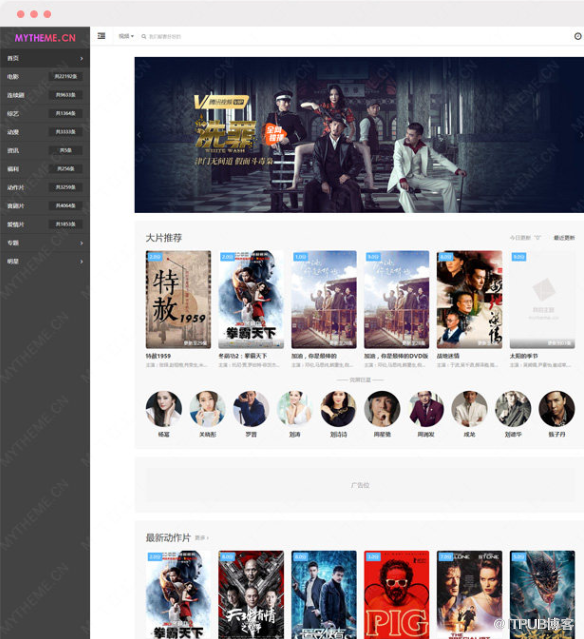Open viewing history via the clock icon
Viewport: 584px width, 639px height.
coord(577,36)
